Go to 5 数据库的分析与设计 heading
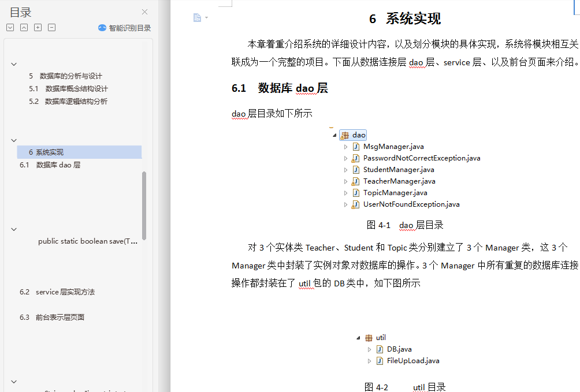 (65, 76)
